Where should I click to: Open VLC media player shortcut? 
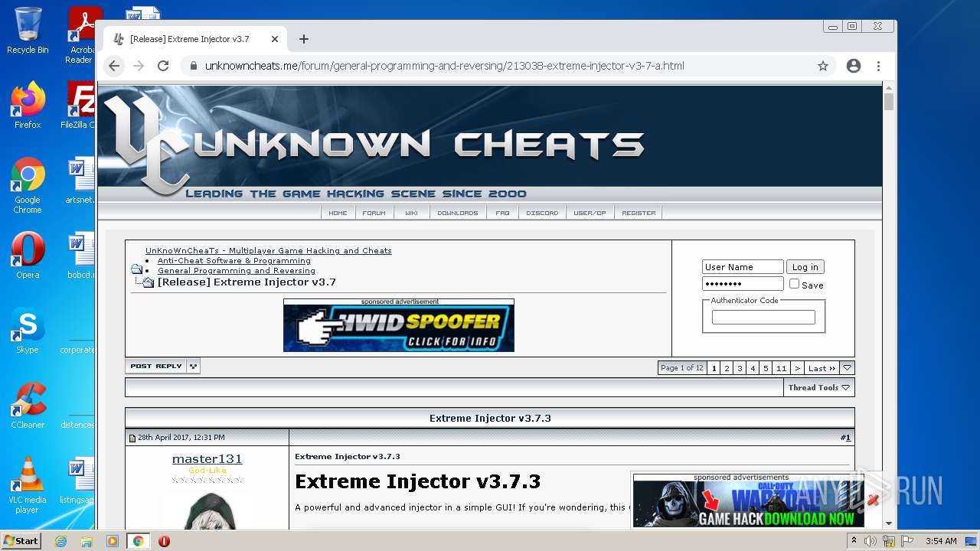tap(28, 485)
